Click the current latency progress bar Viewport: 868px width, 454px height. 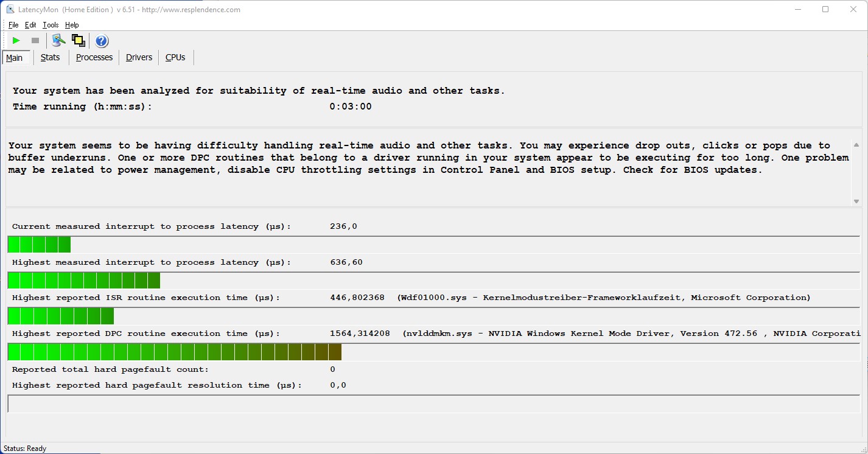[x=433, y=245]
